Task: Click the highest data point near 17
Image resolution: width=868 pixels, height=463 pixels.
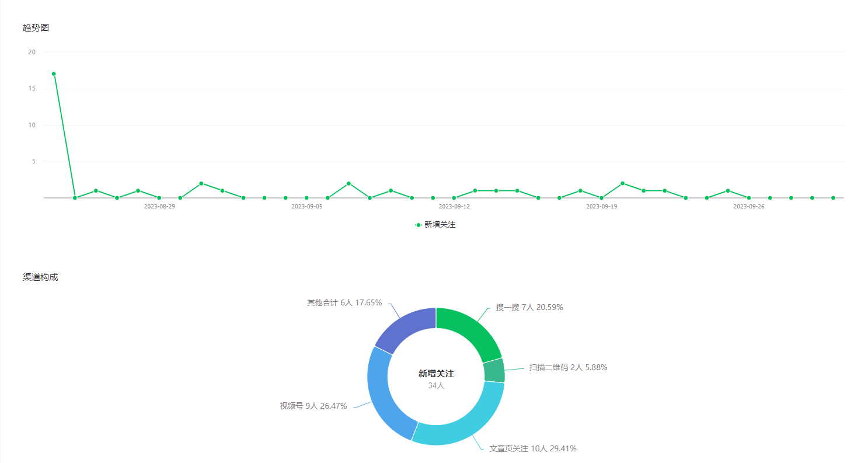Action: [54, 74]
